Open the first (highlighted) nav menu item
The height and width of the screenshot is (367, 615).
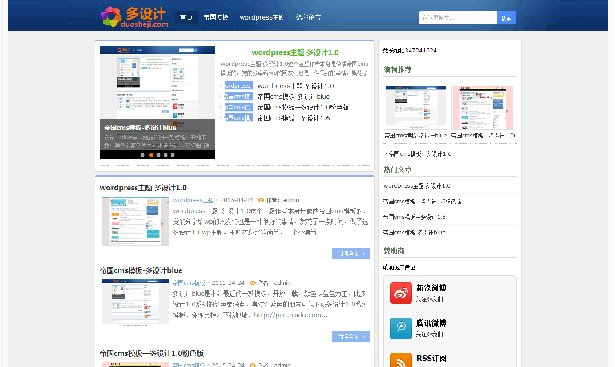coord(186,17)
